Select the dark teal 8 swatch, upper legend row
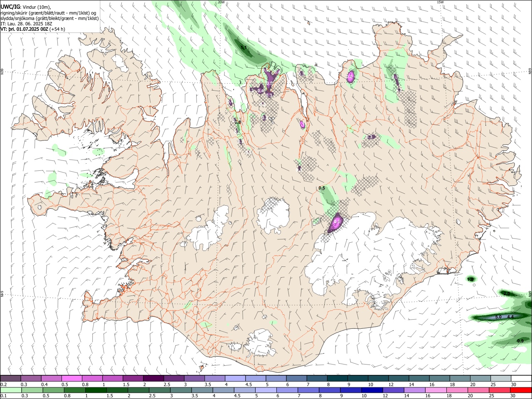 point(337,378)
